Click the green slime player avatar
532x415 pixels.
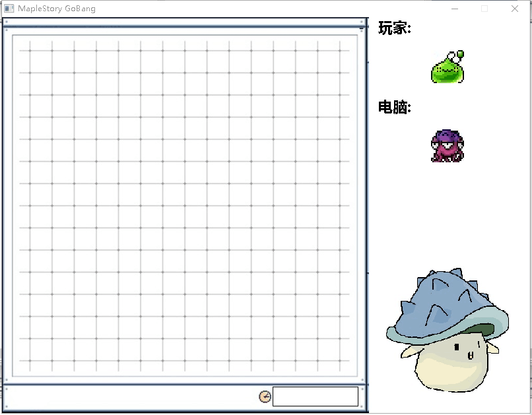[x=448, y=67]
